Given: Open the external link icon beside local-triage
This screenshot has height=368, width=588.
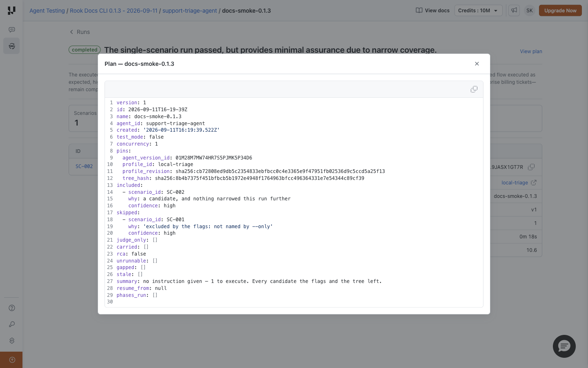Looking at the screenshot, I should [534, 183].
